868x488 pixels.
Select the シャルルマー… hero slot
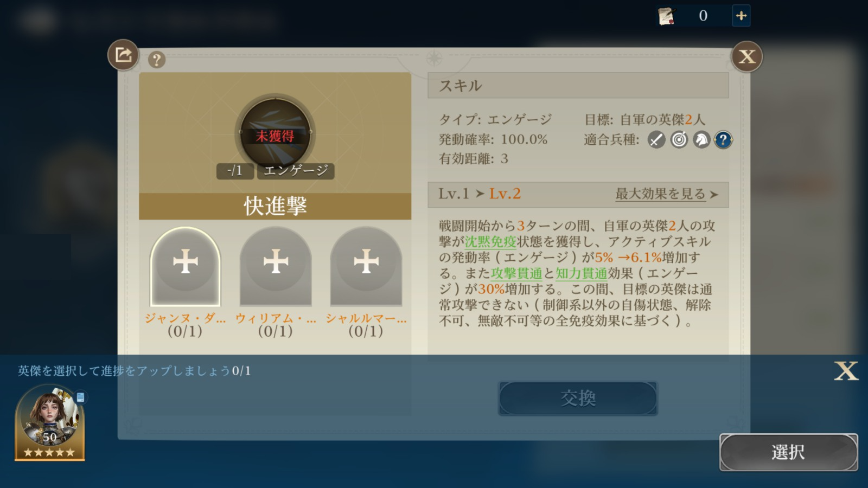coord(366,267)
